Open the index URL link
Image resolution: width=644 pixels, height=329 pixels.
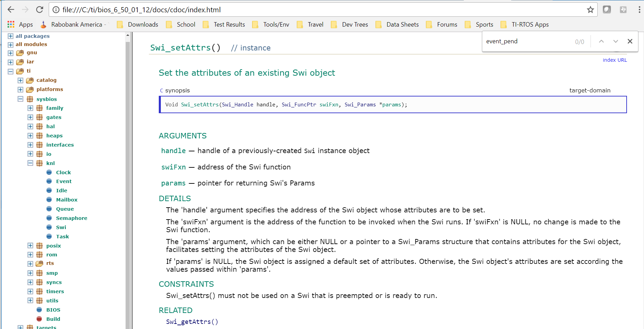(615, 60)
